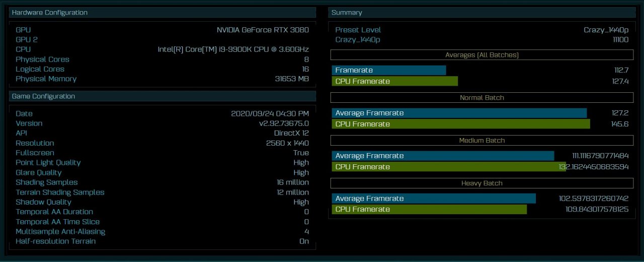Click the Fullscreen value True
644x262 pixels.
tap(301, 153)
